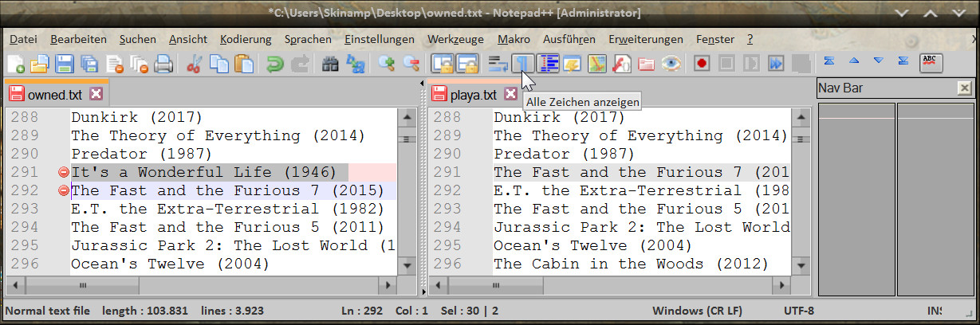Open Find with the binoculars icon
Screen dimensions: 980x325
tap(330, 64)
